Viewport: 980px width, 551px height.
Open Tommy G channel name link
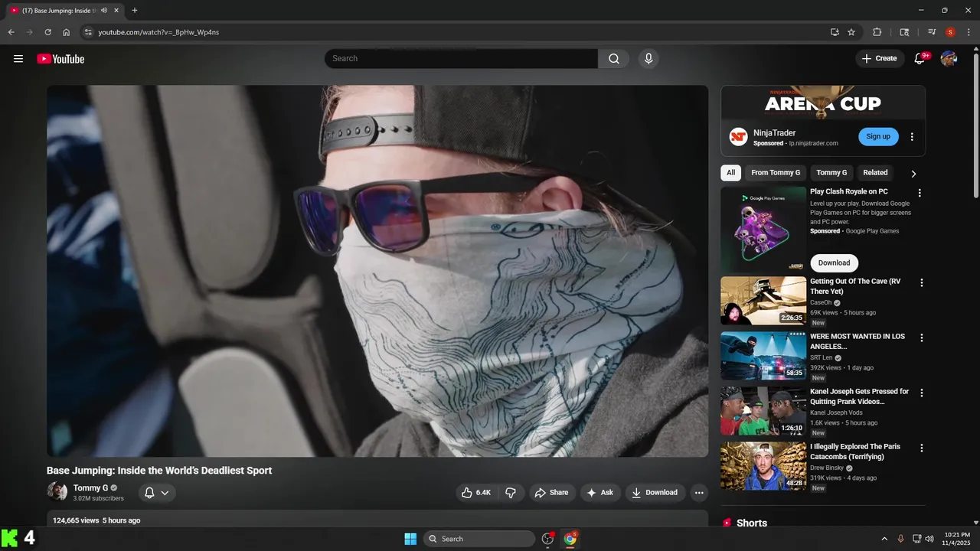90,488
